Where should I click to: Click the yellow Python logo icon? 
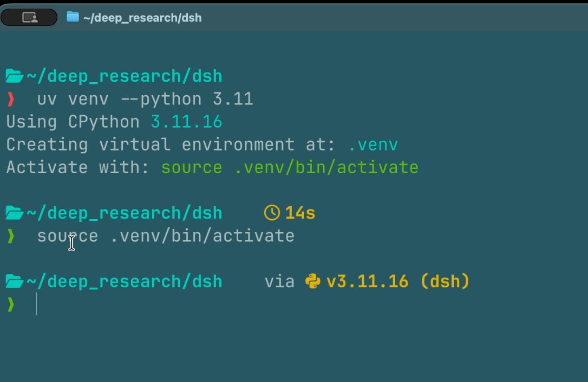(313, 281)
